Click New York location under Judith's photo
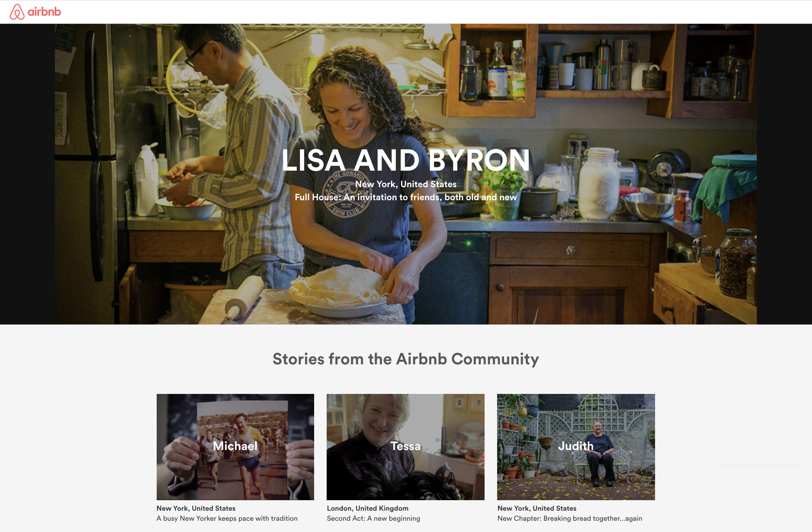This screenshot has height=532, width=812. (537, 508)
